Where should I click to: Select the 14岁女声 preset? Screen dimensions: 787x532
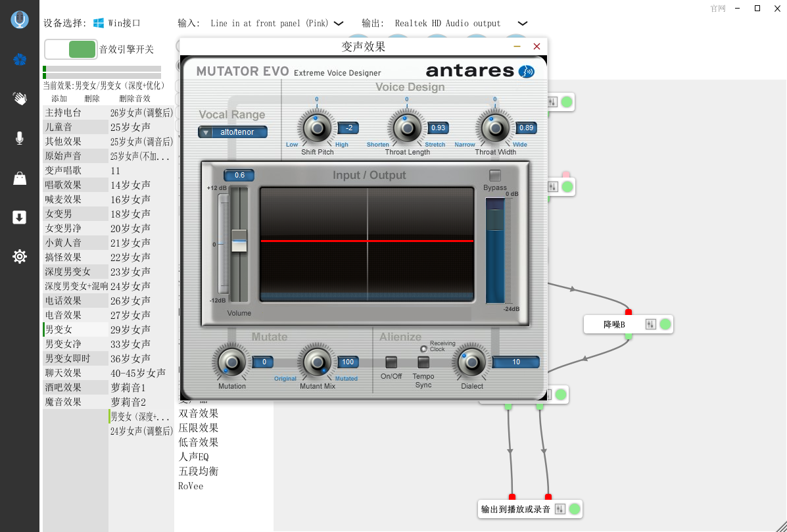pyautogui.click(x=141, y=185)
